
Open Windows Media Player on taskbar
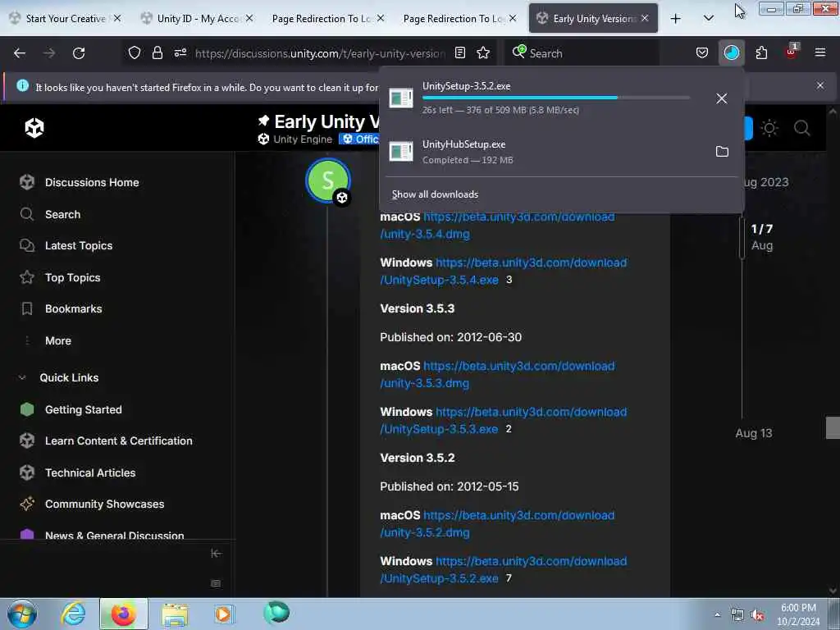coord(223,614)
